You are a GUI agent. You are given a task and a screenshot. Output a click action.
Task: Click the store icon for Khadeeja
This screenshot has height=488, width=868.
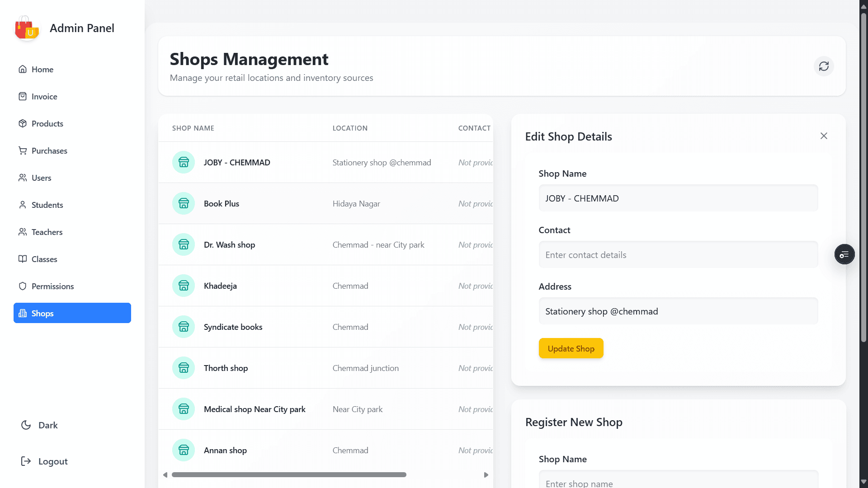[184, 286]
